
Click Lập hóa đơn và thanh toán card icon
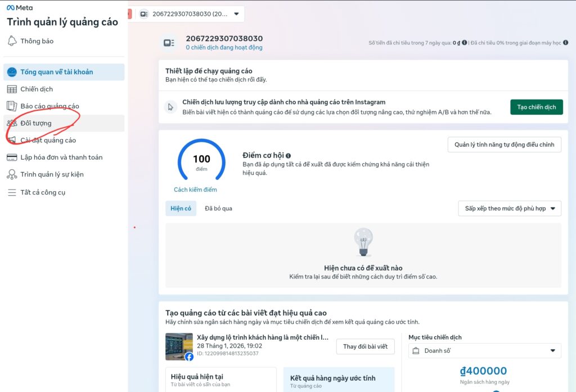(x=12, y=157)
